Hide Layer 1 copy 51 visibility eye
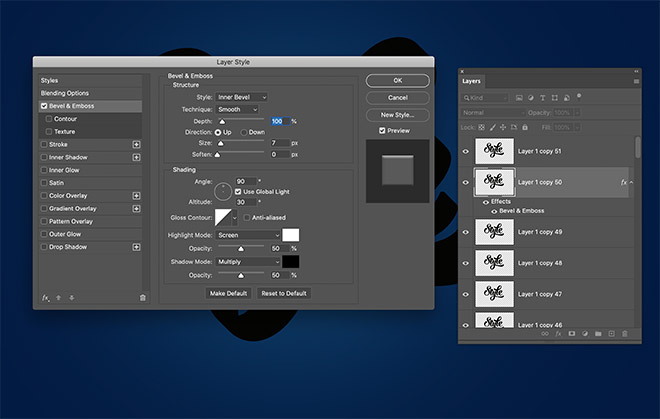The width and height of the screenshot is (660, 419). (x=465, y=151)
